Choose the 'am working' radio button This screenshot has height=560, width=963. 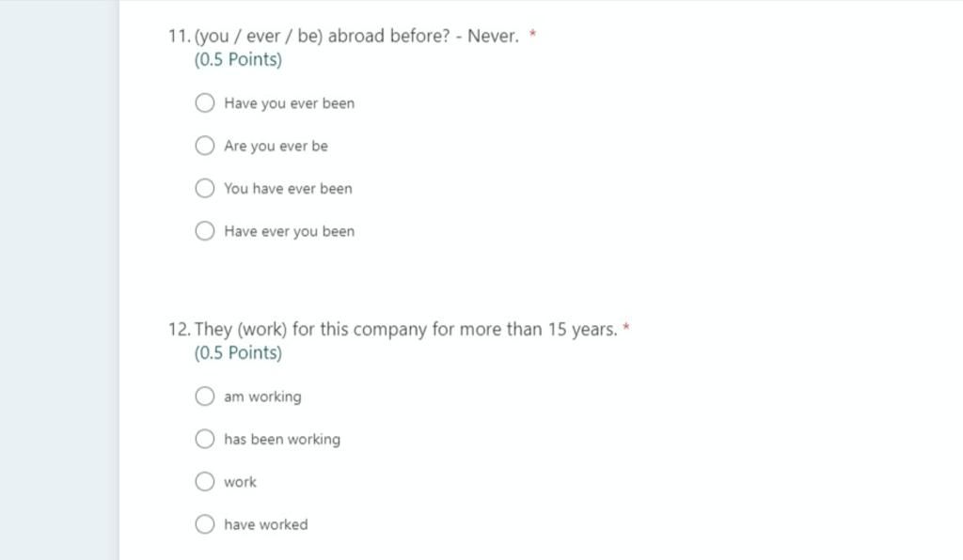point(205,397)
